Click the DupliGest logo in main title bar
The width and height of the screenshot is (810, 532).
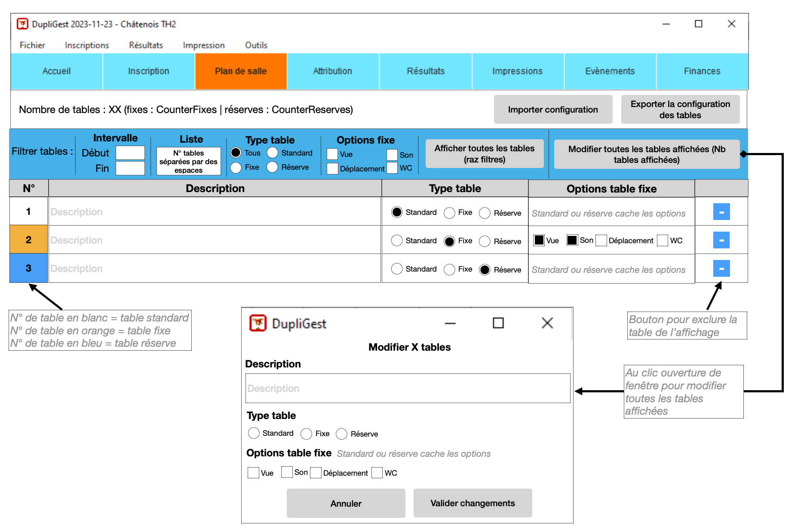click(x=22, y=24)
